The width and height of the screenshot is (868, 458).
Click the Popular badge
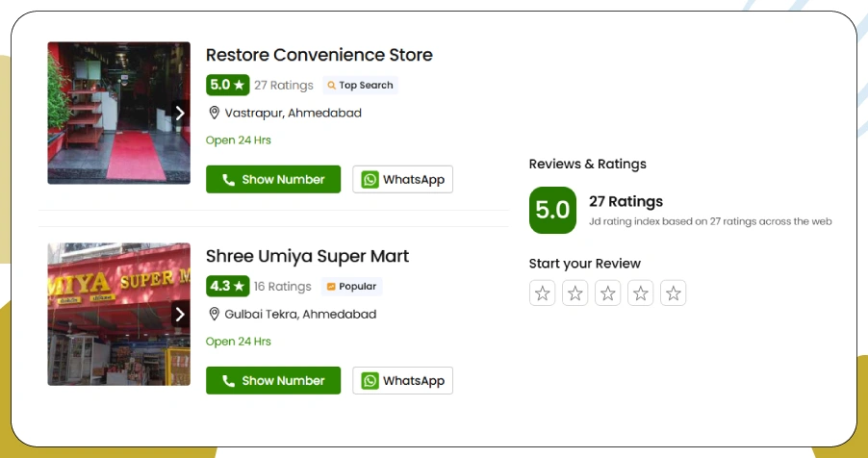pos(351,287)
